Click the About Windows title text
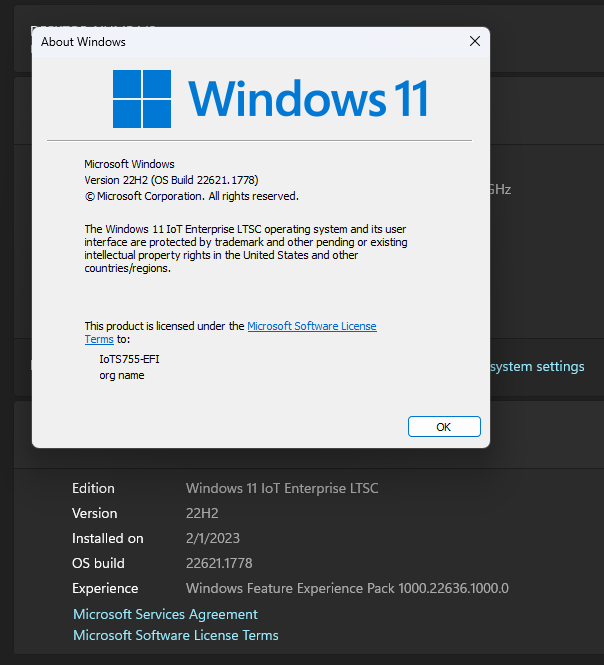The image size is (604, 665). coord(83,42)
